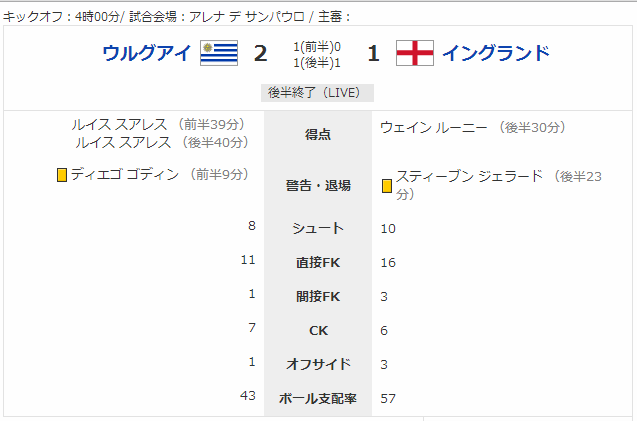This screenshot has width=637, height=421.
Task: Click the ボール支配率 stat label
Action: (x=318, y=398)
